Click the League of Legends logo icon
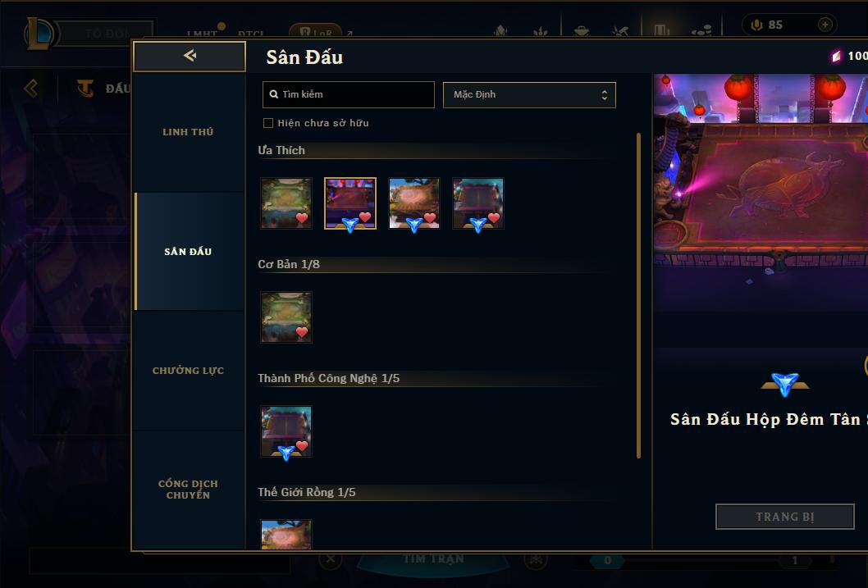868x588 pixels. 40,33
